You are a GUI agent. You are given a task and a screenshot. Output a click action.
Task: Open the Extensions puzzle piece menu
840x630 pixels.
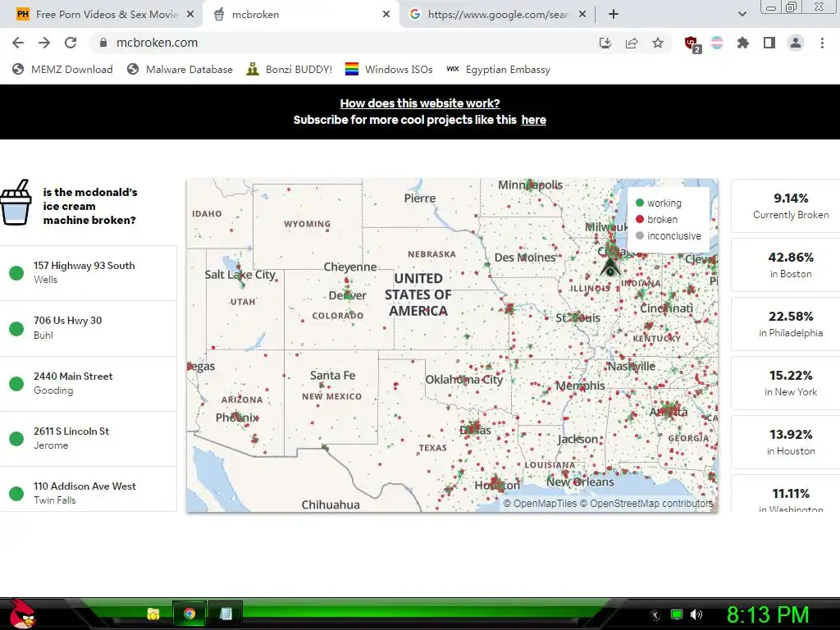(743, 43)
